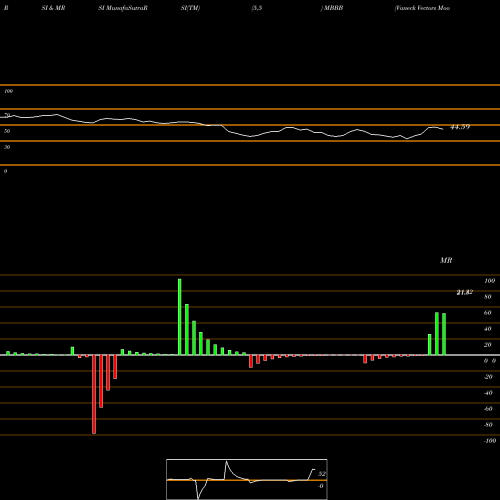Click the MR axis label 80
This screenshot has width=500, height=500.
(488, 297)
